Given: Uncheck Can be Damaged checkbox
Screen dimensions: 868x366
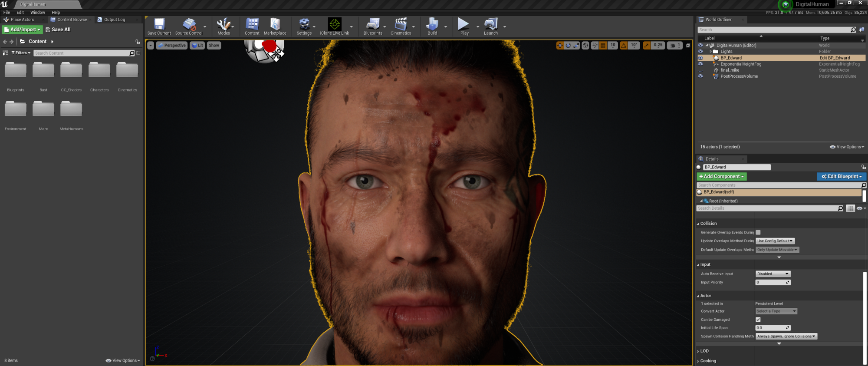Looking at the screenshot, I should (x=758, y=320).
